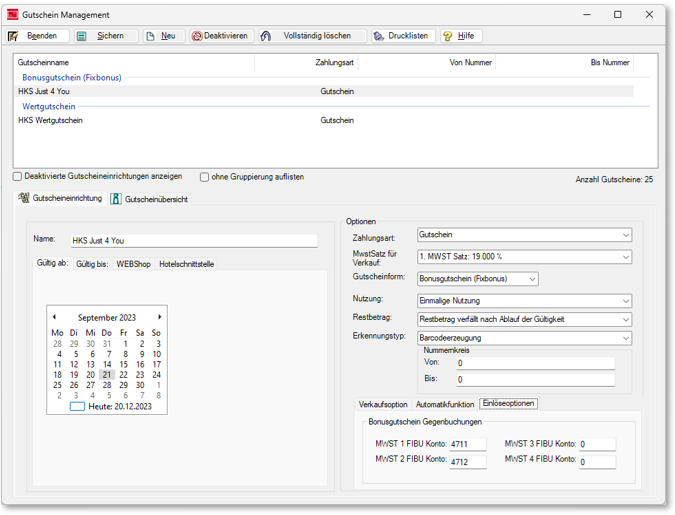Open the Verkaufsoption tab
The image size is (675, 515).
383,404
